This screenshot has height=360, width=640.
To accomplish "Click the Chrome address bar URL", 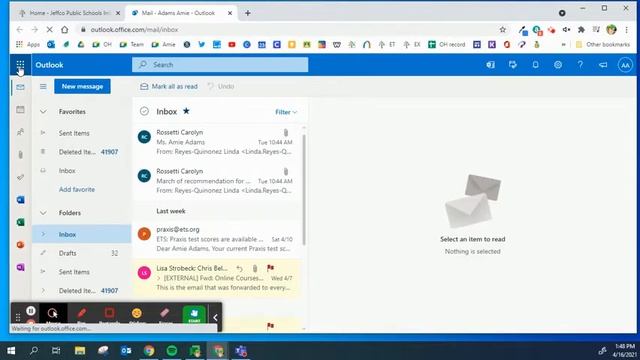I will tap(134, 29).
